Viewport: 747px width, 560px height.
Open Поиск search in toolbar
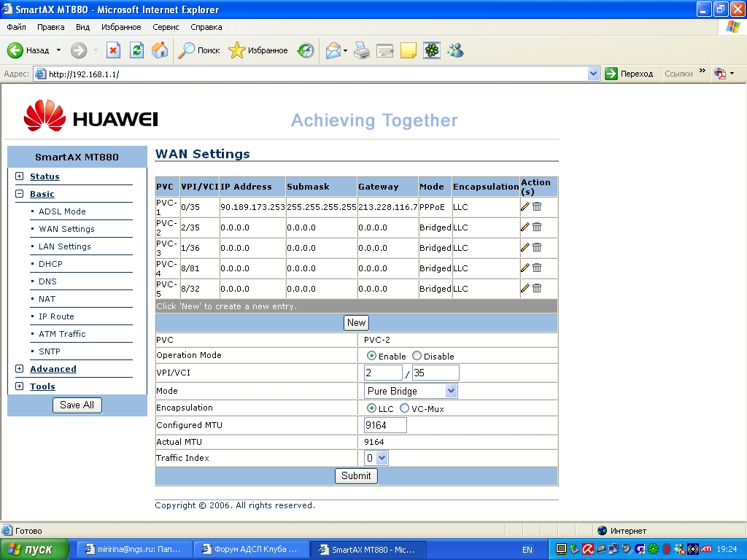pyautogui.click(x=198, y=50)
